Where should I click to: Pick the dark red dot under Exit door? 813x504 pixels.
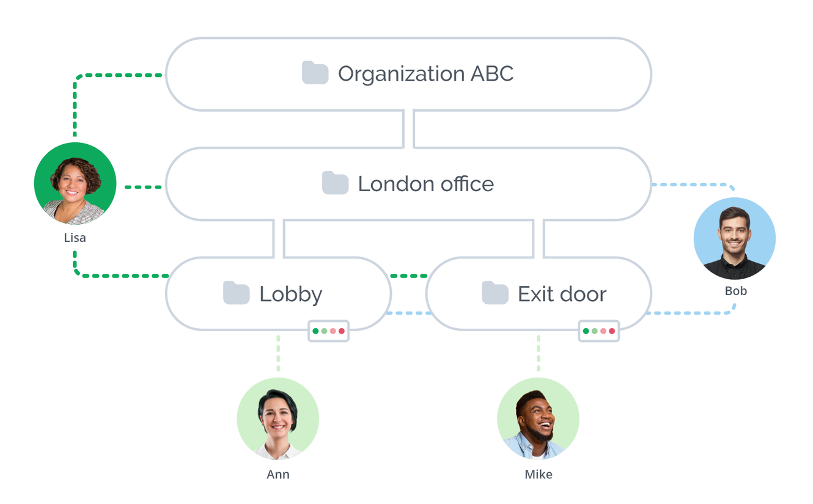point(612,331)
